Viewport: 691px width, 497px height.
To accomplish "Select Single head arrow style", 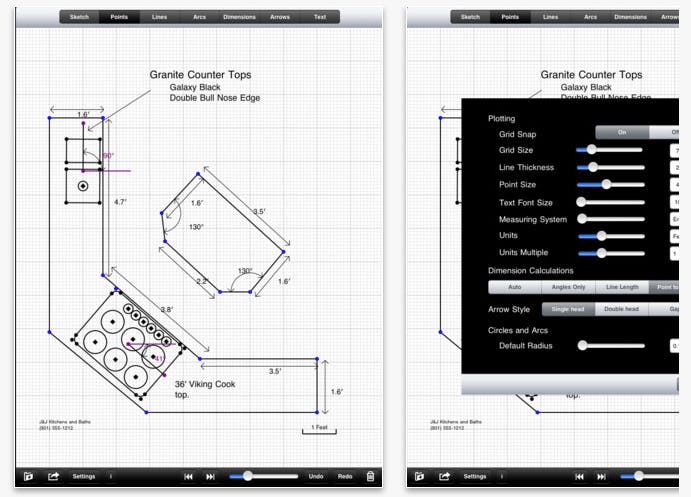I will point(568,309).
